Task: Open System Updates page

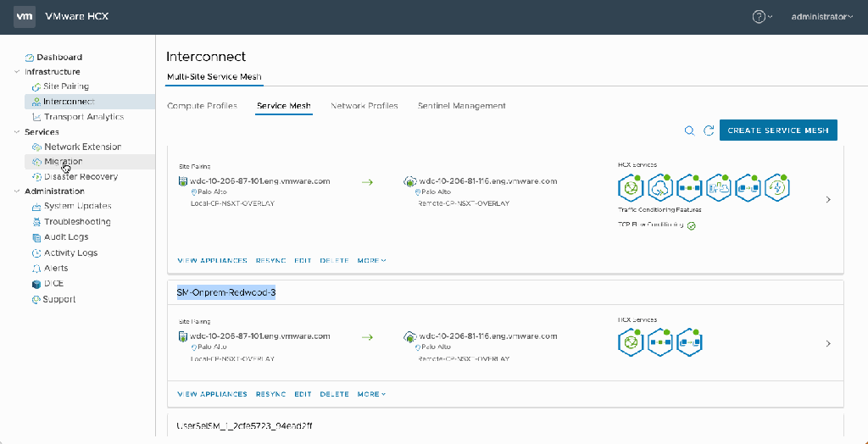Action: coord(77,206)
